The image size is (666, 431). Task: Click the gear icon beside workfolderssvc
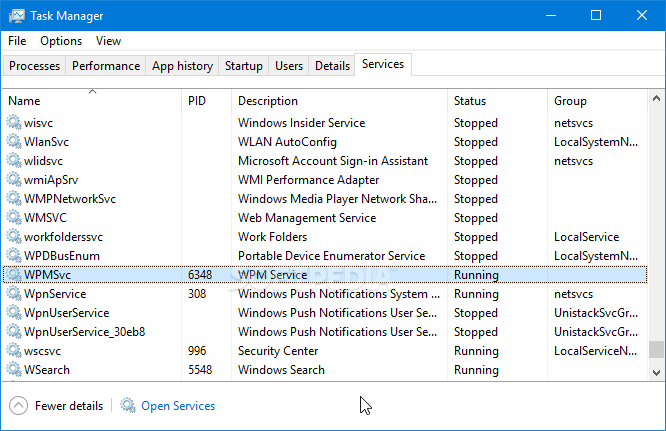pyautogui.click(x=14, y=237)
